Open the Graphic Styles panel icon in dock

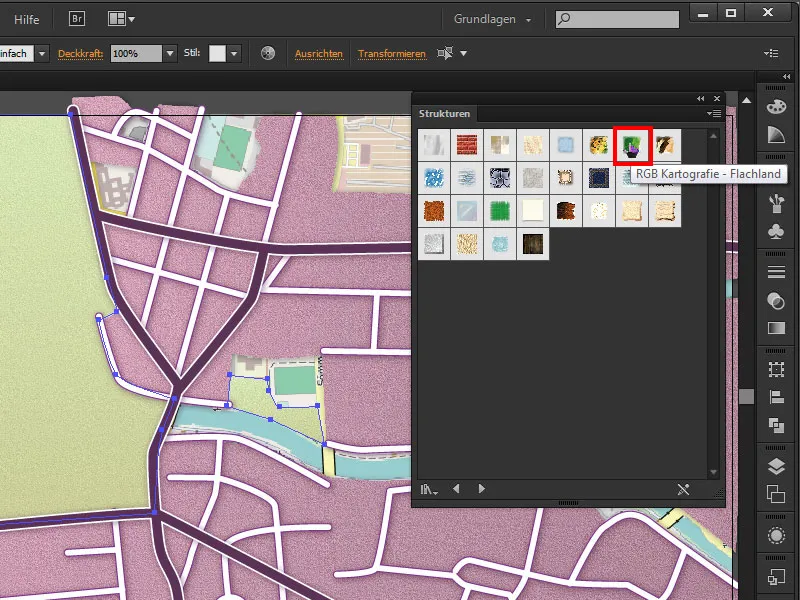[776, 577]
